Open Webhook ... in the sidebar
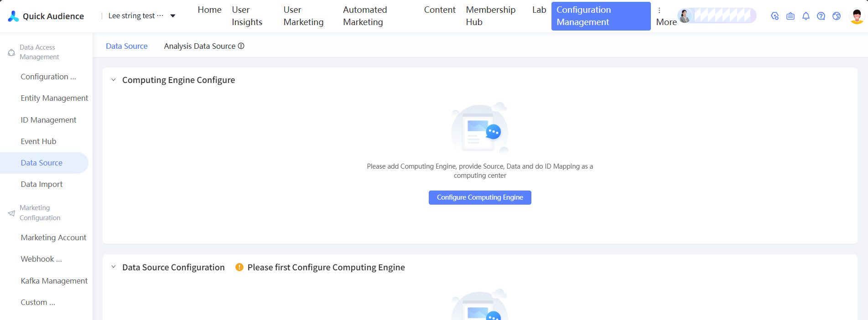The width and height of the screenshot is (868, 320). click(41, 259)
